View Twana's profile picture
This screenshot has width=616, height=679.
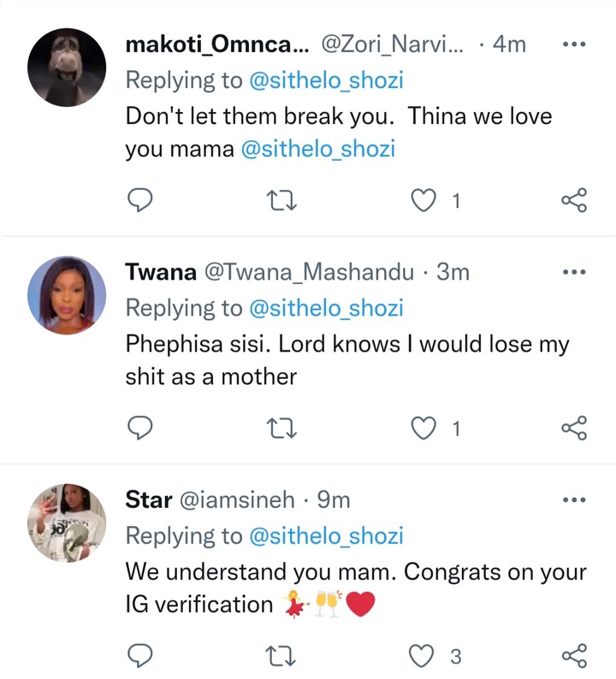pyautogui.click(x=67, y=295)
